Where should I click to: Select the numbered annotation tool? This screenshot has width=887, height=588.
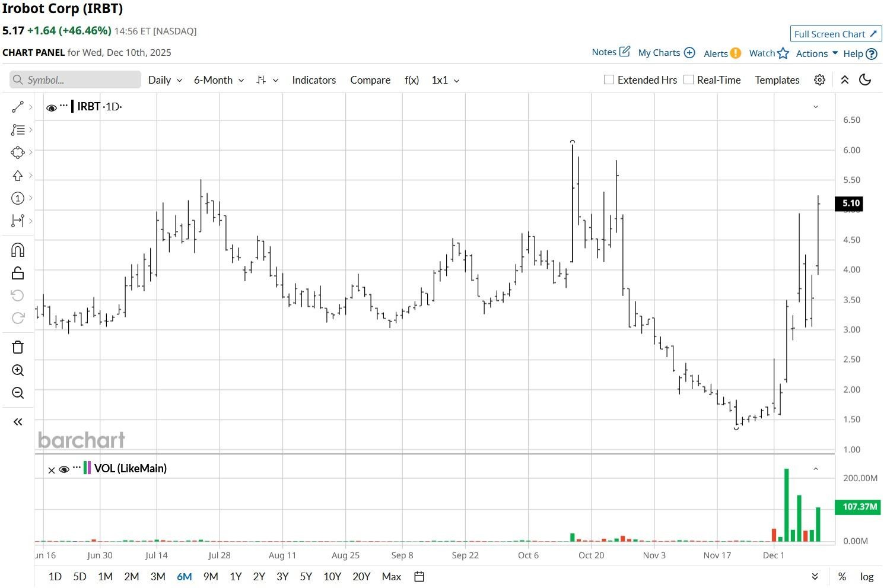click(18, 198)
